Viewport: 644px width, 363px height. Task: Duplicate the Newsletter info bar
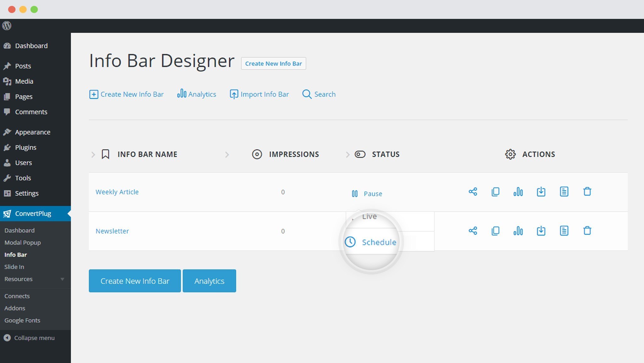(x=495, y=231)
